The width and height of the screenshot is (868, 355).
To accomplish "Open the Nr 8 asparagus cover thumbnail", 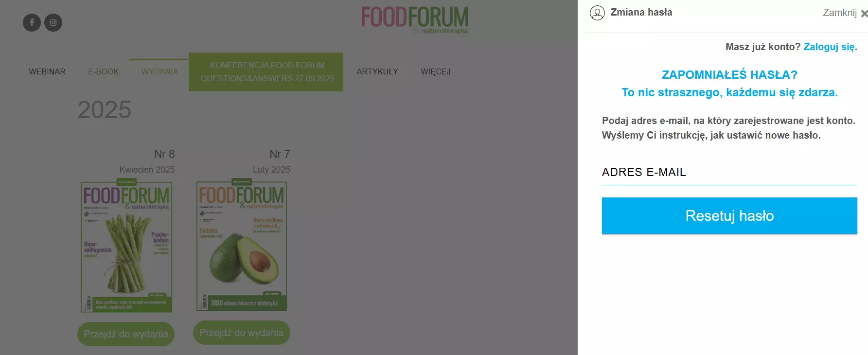I will coord(126,247).
